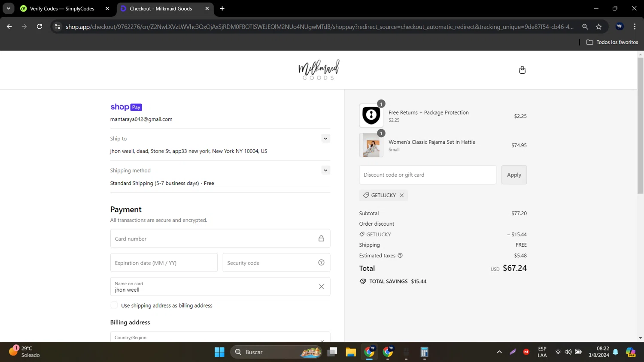Focus the Security code field
Screen dimensions: 644x362
coord(276,262)
